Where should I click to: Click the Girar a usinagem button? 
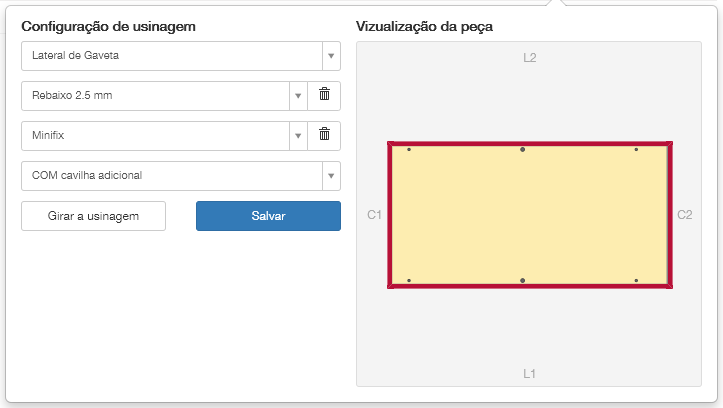pos(93,216)
